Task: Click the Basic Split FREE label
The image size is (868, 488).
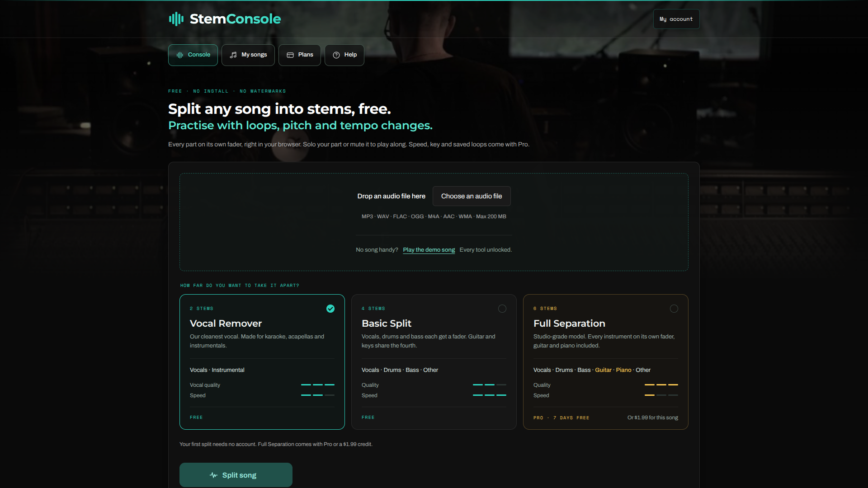Action: [x=368, y=418]
